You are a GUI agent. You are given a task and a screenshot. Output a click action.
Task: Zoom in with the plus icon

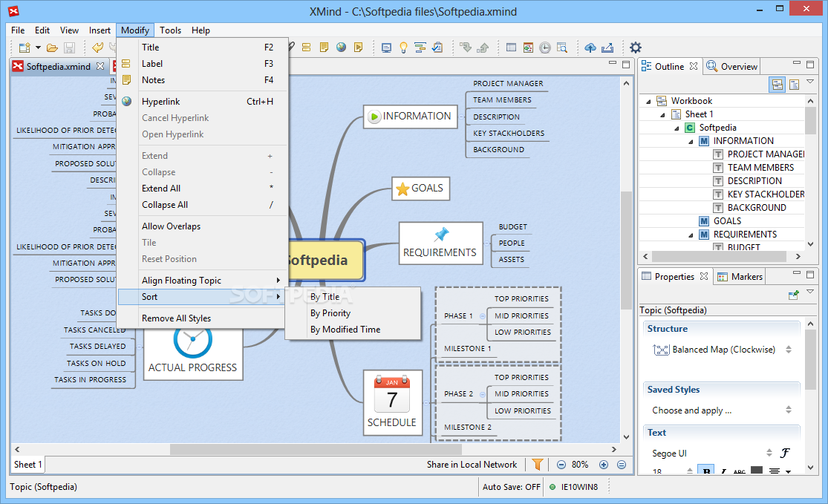point(604,465)
